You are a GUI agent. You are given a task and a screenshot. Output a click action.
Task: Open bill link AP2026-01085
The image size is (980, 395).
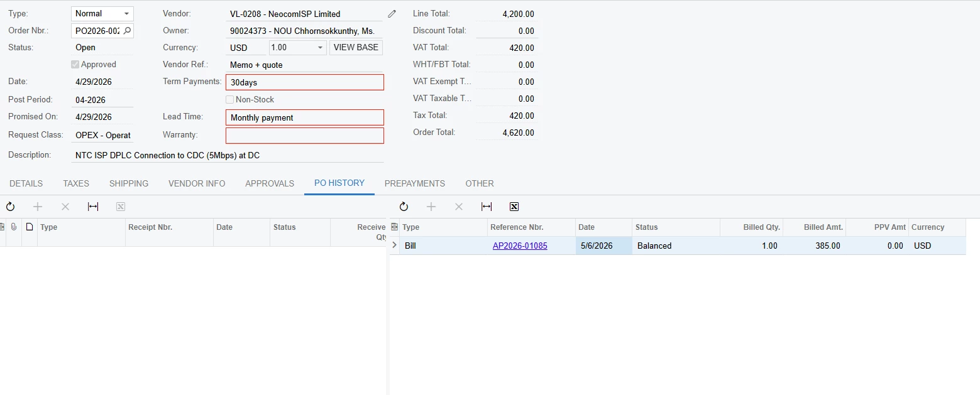pyautogui.click(x=520, y=246)
